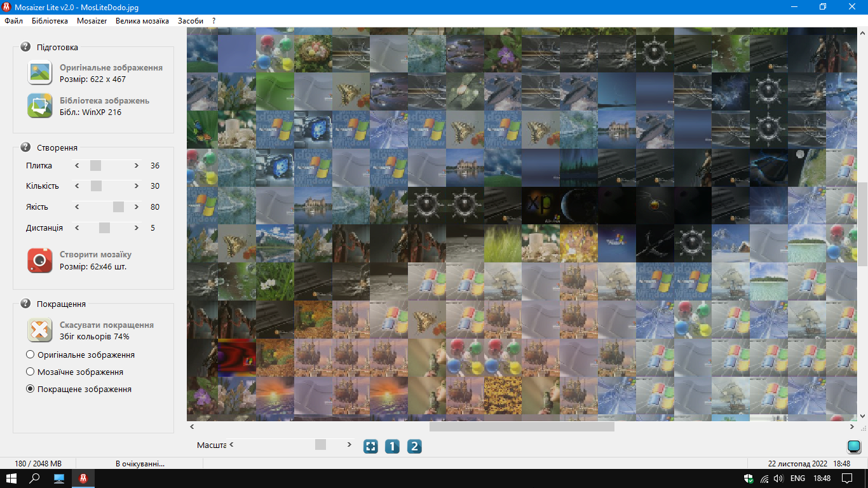The width and height of the screenshot is (868, 488).
Task: Open the Original image loader icon
Action: (39, 72)
